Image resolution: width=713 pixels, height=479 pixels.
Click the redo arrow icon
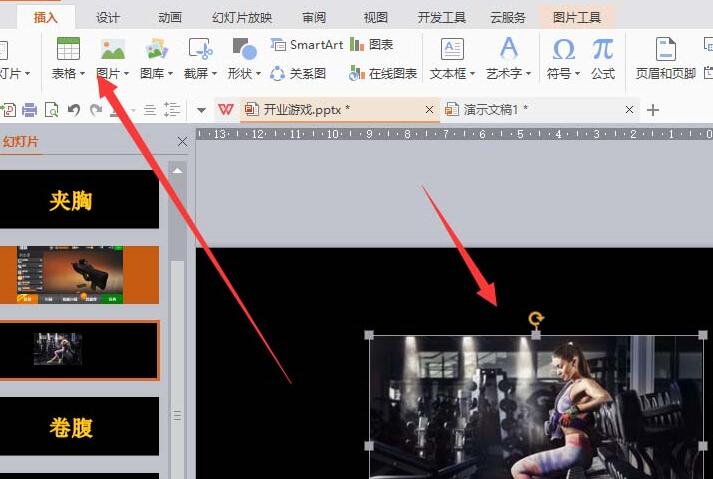coord(95,110)
